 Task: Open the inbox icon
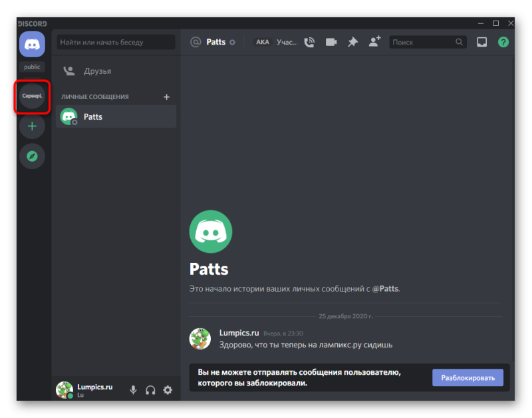[481, 42]
